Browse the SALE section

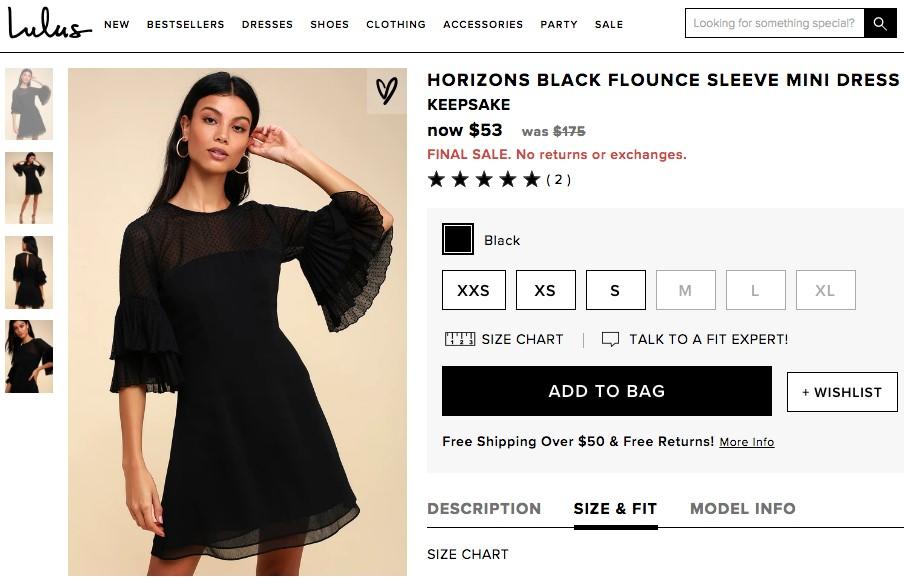(x=609, y=24)
